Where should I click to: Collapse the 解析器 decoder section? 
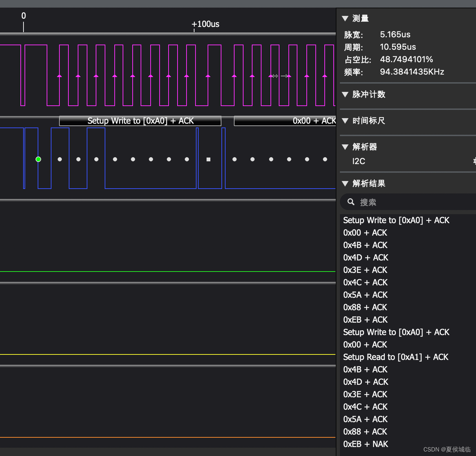[x=345, y=147]
